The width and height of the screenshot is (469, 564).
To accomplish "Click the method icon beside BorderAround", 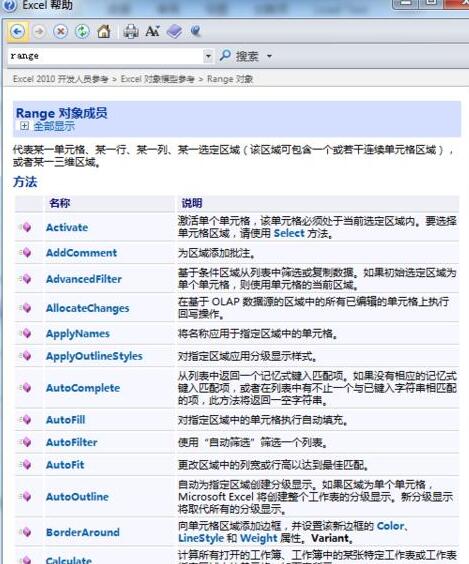I will (x=26, y=532).
